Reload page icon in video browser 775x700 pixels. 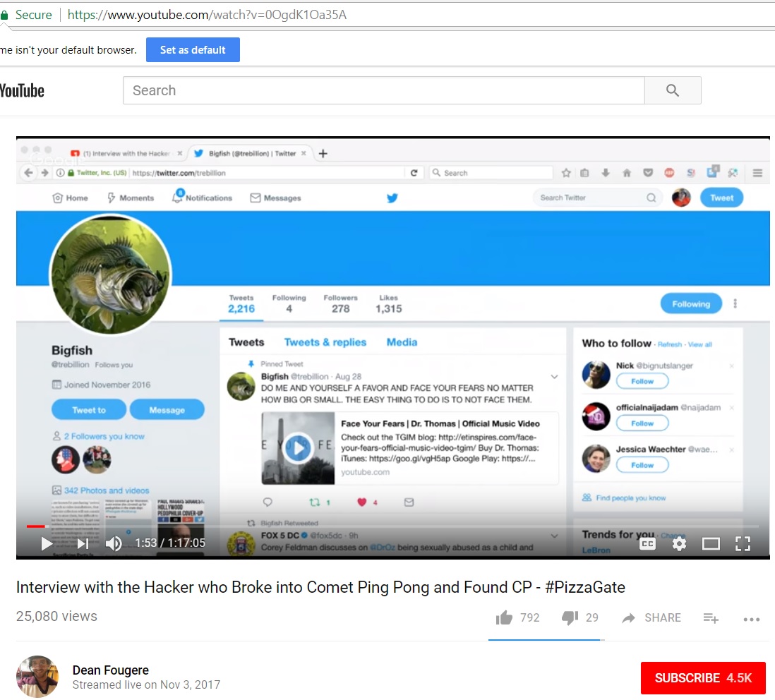[414, 172]
